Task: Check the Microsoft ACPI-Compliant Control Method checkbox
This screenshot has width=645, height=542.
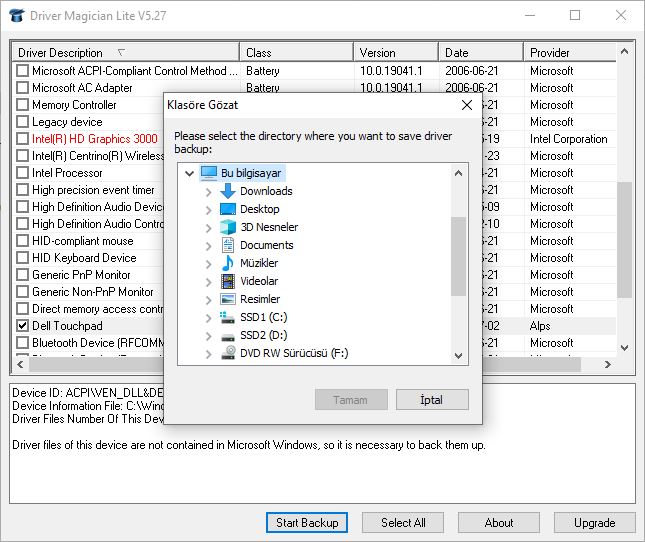Action: 22,71
